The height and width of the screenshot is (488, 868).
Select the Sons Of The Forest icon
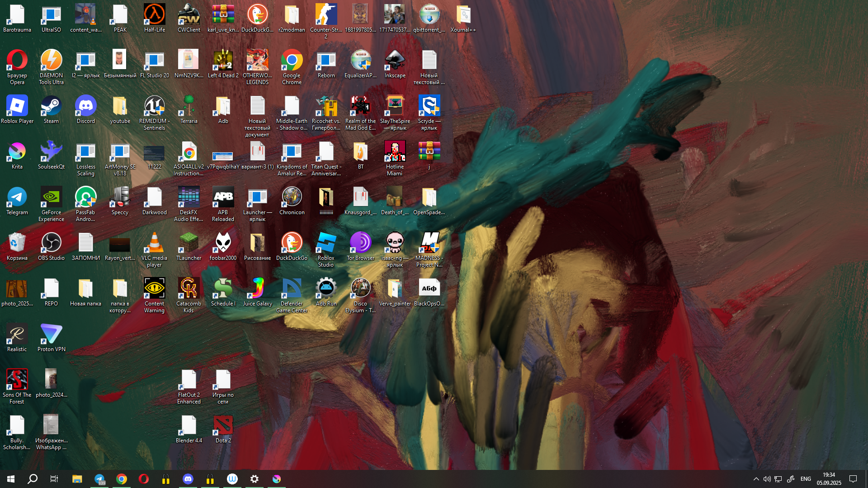(x=17, y=387)
